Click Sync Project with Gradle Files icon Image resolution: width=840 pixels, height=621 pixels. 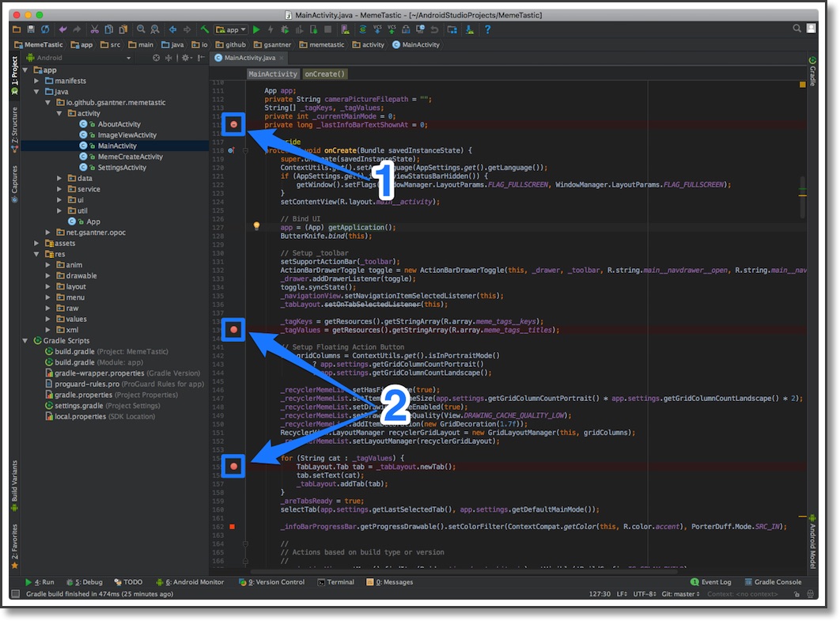tap(363, 29)
